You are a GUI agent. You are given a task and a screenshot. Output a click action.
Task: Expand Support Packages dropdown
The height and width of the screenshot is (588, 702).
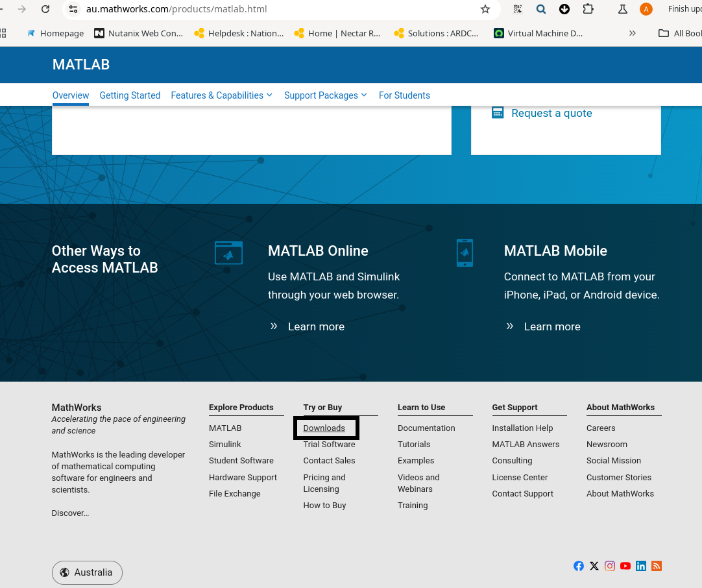point(326,95)
